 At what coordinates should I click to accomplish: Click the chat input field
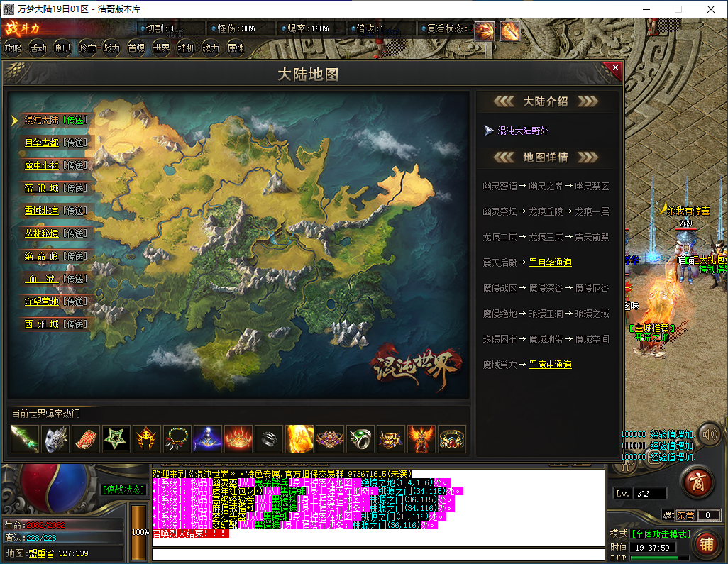click(x=378, y=554)
